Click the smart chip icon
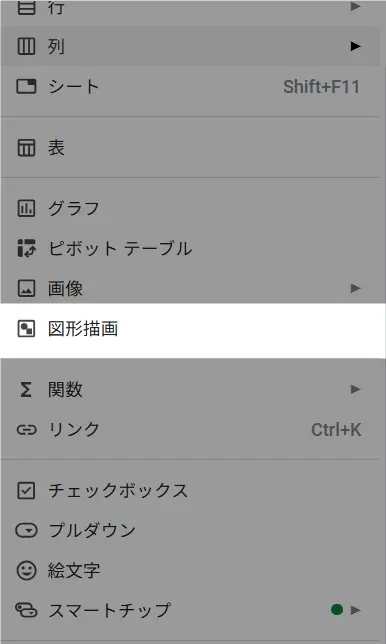Viewport: 386px width, 644px height. tap(26, 610)
